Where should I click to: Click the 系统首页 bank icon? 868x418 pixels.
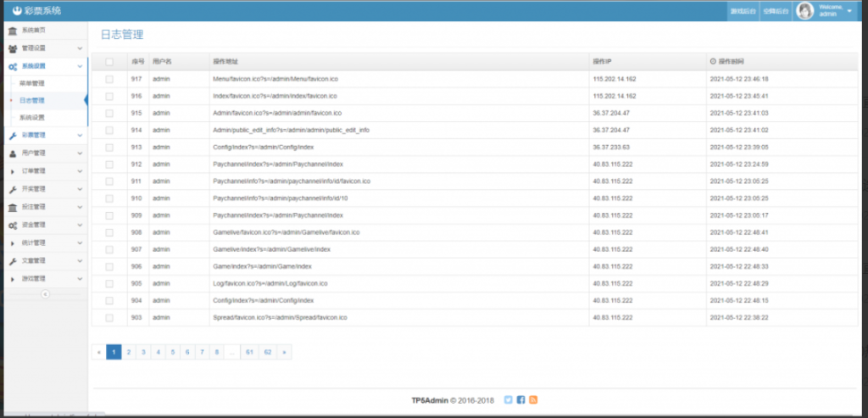pos(13,31)
